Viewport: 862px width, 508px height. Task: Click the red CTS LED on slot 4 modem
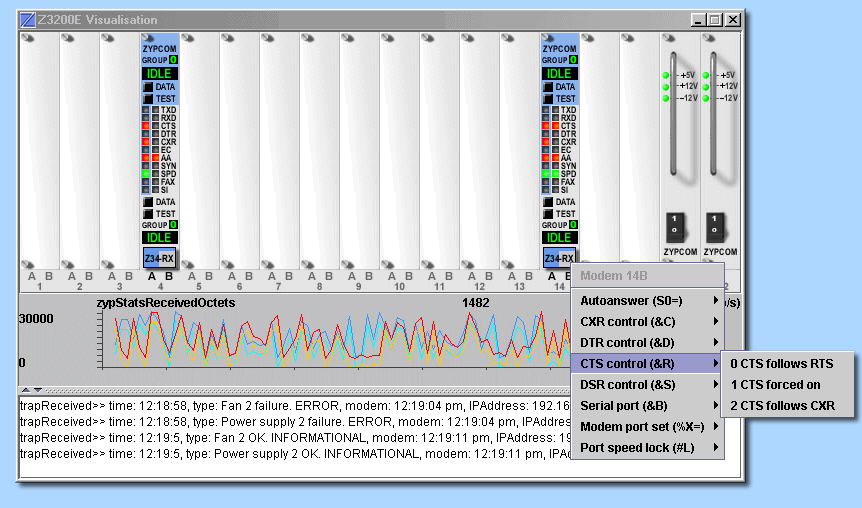click(145, 125)
